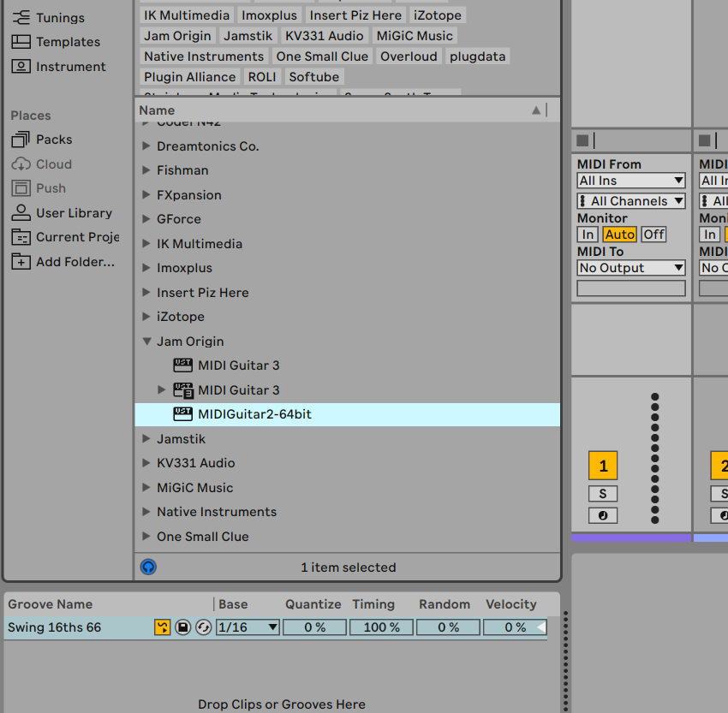
Task: Open the User Library icon
Action: pos(21,212)
